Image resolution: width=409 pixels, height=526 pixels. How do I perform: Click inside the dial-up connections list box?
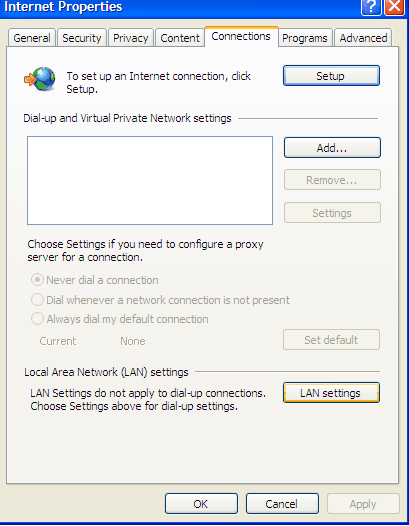click(x=150, y=180)
